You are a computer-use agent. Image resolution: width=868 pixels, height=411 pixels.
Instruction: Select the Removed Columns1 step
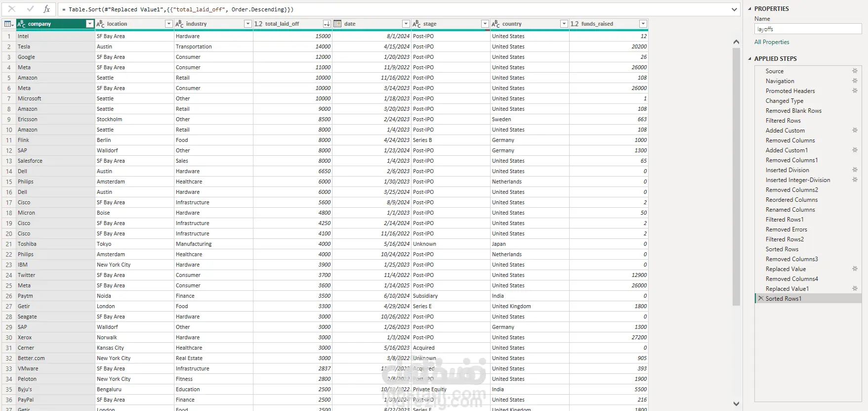[x=792, y=160]
